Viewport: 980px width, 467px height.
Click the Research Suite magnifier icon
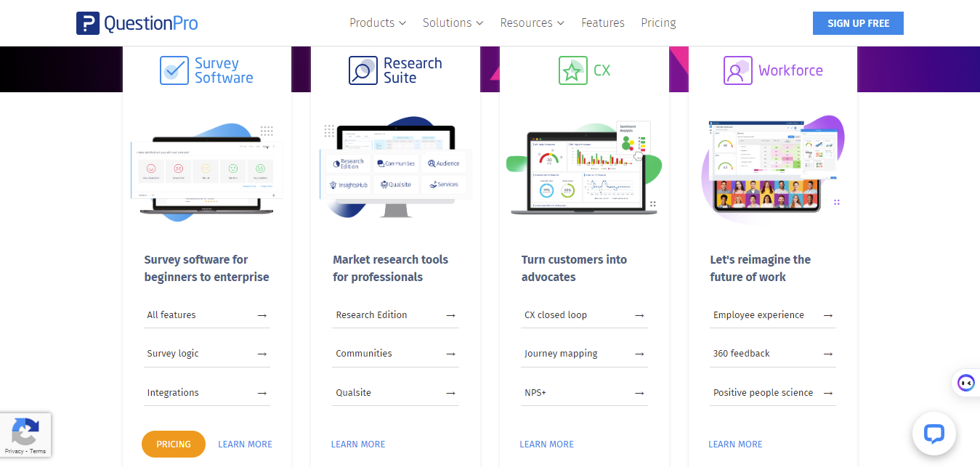pyautogui.click(x=363, y=70)
